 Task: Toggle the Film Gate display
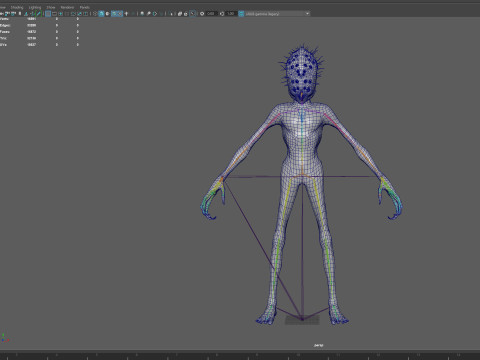click(x=54, y=14)
